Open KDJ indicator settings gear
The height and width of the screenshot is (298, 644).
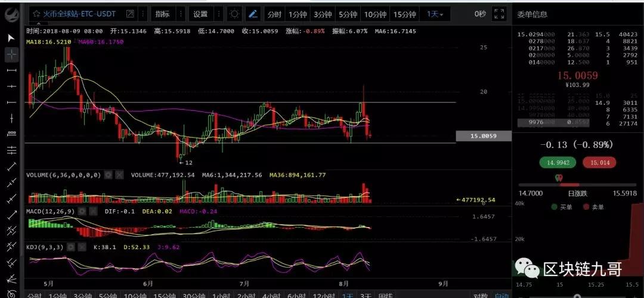click(70, 247)
